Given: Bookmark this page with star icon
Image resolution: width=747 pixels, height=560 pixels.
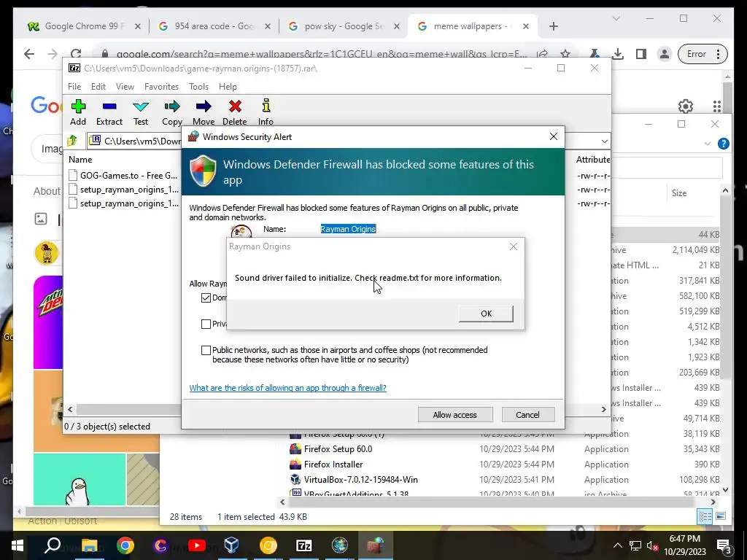Looking at the screenshot, I should [x=565, y=54].
